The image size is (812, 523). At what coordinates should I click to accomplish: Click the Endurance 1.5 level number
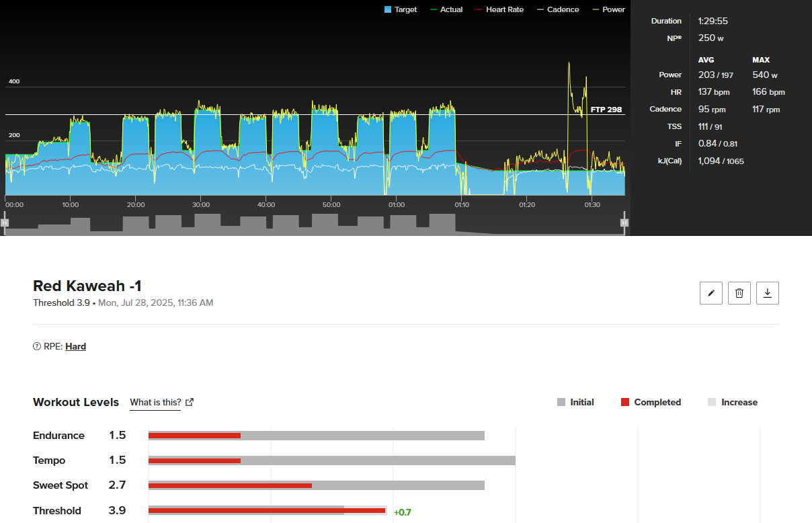pos(118,436)
